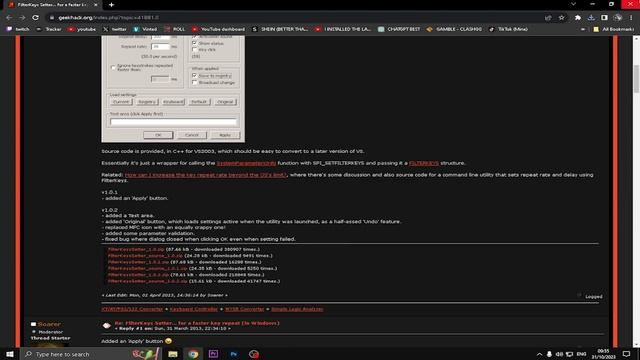The image size is (640, 360).
Task: Toggle Broadcast change checkbox in dialog image
Action: [x=195, y=82]
